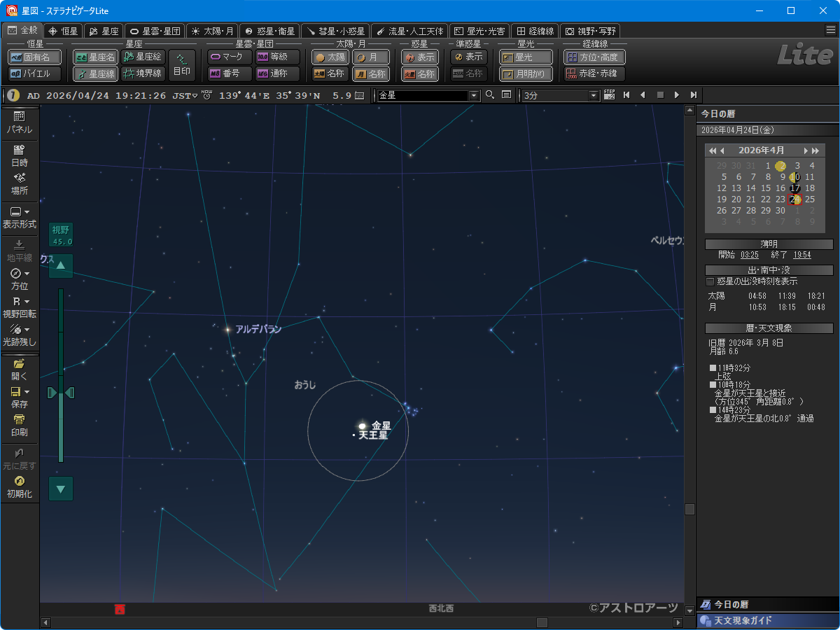Viewport: 840px width, 630px height.
Task: Expand the 表示形式 display format menu
Action: [20, 218]
